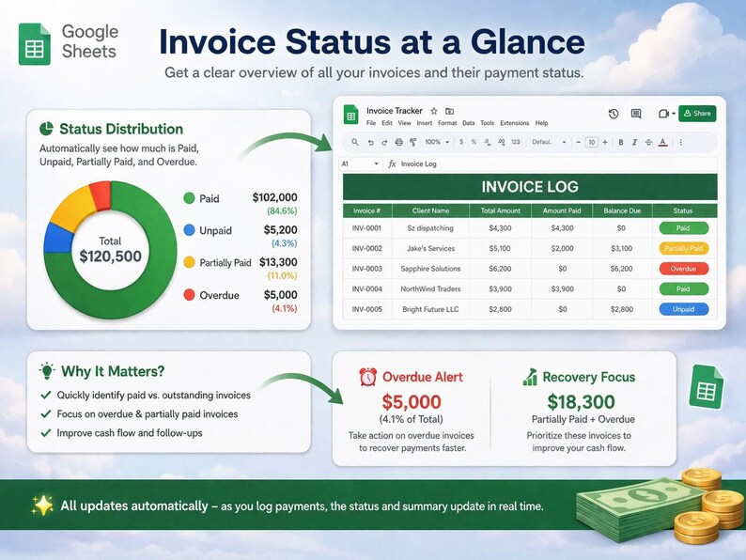Click the red Overdue legend dot
Image resolution: width=746 pixels, height=560 pixels.
coord(189,295)
